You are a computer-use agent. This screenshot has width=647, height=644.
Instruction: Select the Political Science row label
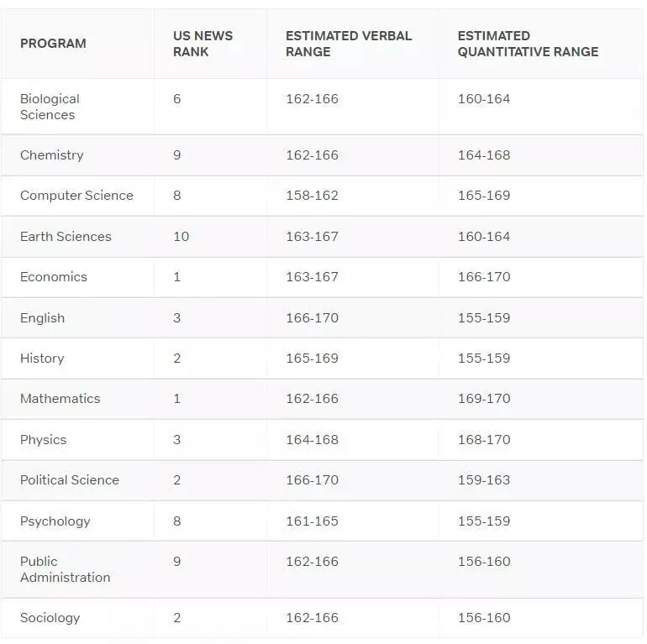(x=69, y=480)
